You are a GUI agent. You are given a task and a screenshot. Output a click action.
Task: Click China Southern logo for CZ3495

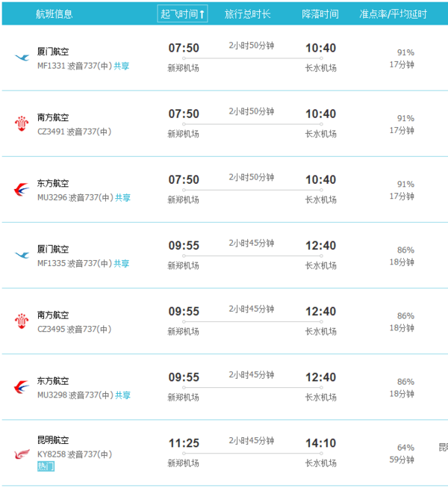click(x=22, y=321)
